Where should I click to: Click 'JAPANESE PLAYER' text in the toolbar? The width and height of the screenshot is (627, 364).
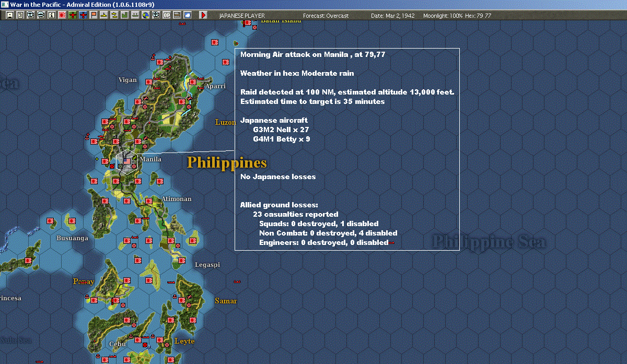pos(241,16)
